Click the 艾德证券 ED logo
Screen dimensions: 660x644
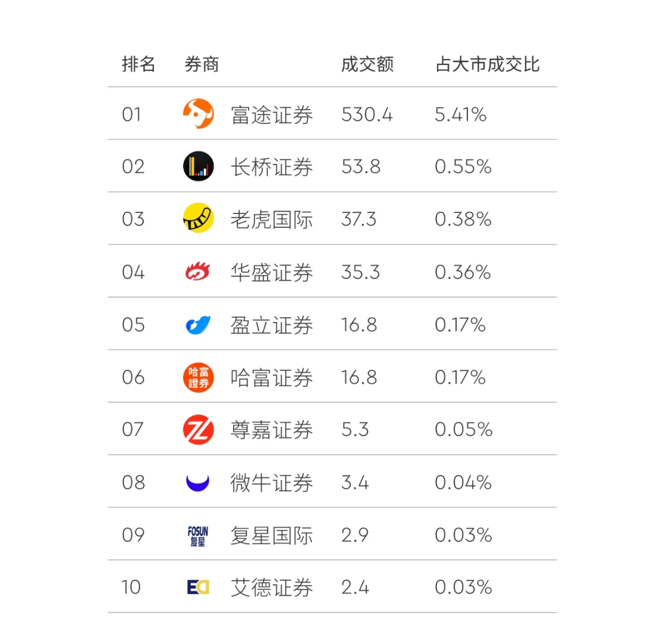pos(198,587)
